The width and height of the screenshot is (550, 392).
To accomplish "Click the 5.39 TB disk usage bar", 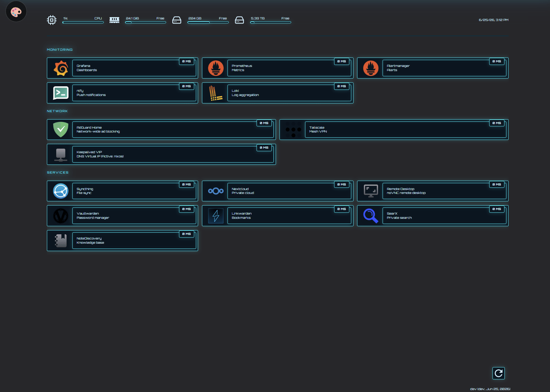I will coord(271,22).
